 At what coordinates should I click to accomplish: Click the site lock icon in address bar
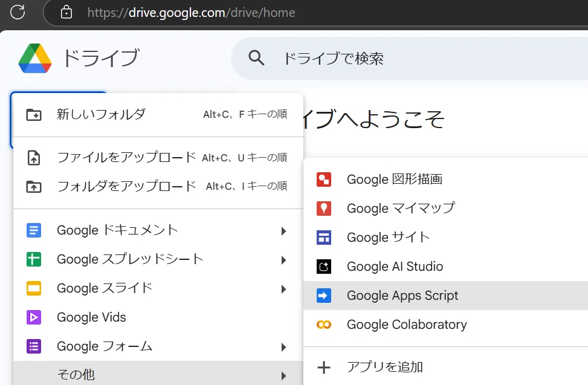(x=66, y=12)
